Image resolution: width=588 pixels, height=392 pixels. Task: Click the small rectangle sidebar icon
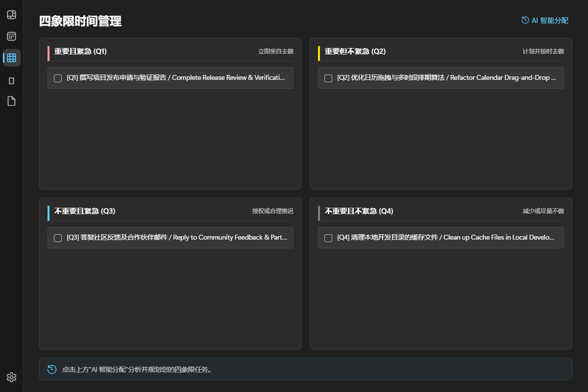coord(11,80)
